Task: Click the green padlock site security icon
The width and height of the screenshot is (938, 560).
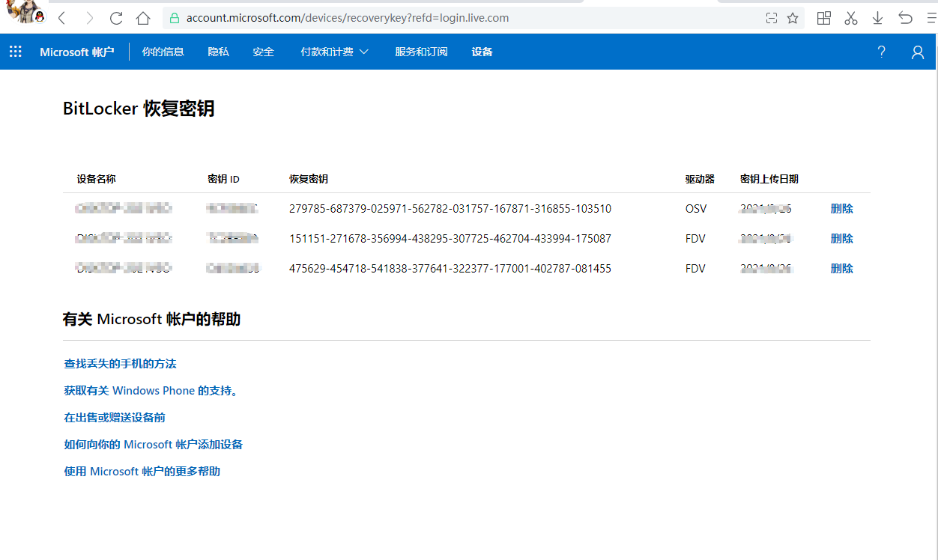Action: (x=174, y=18)
